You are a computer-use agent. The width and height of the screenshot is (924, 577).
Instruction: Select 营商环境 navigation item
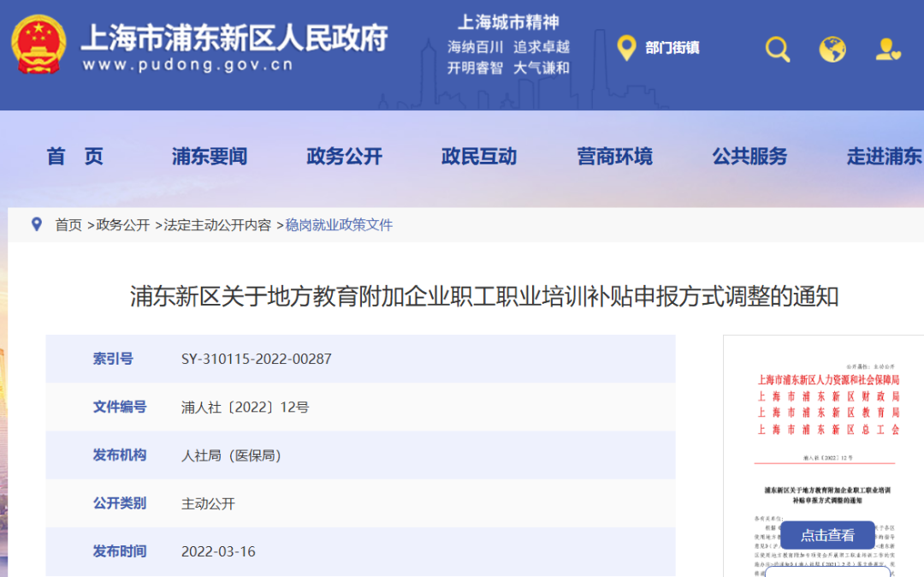click(614, 156)
